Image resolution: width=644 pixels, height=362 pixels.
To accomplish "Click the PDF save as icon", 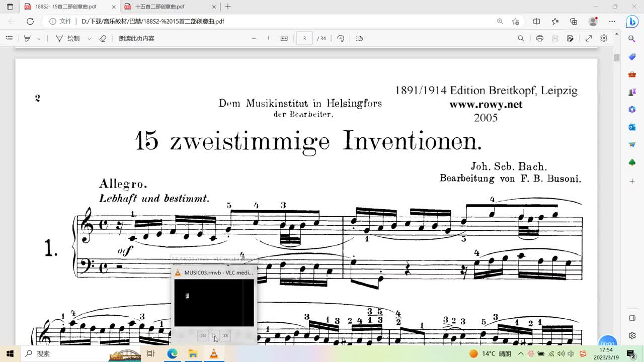I will click(570, 38).
